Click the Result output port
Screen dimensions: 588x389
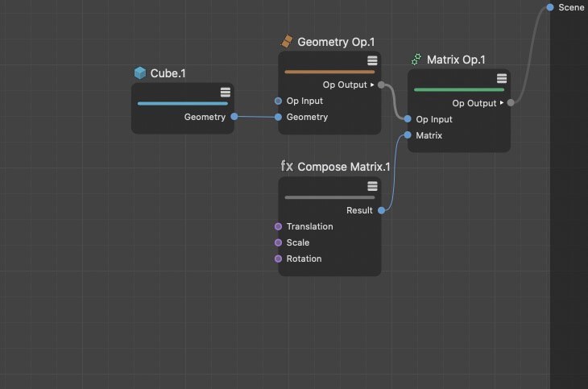381,210
